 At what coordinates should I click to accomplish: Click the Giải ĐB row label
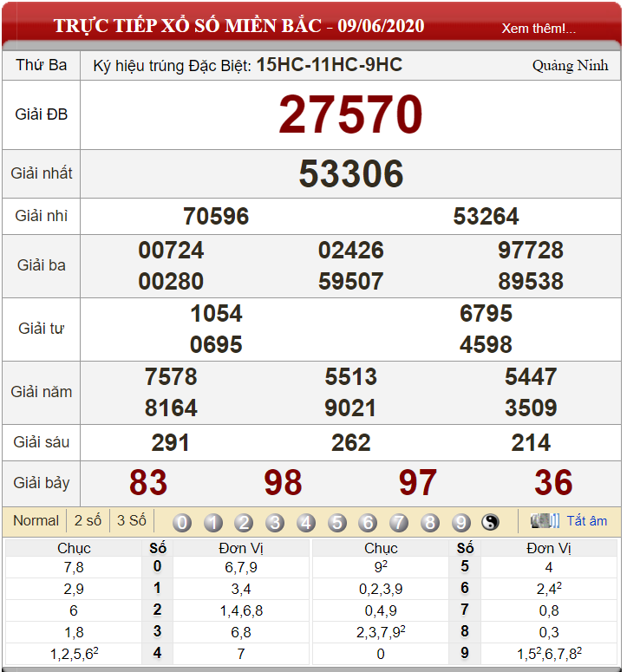(x=41, y=114)
